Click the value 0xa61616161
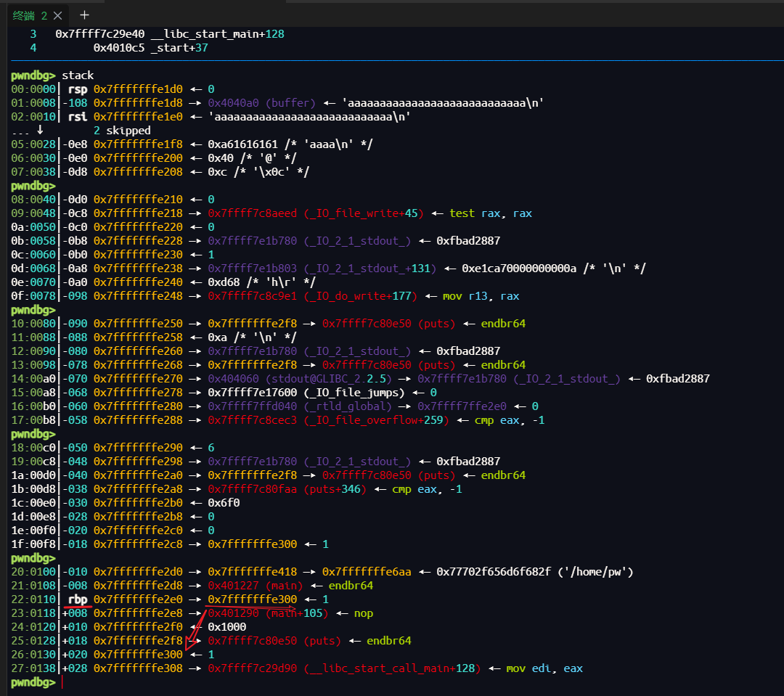784x696 pixels. coord(242,144)
